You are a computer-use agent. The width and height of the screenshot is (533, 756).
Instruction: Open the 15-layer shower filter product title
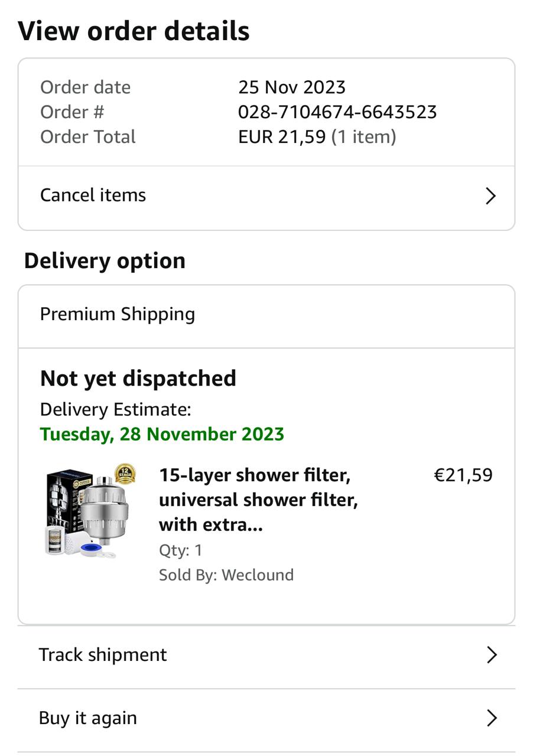pyautogui.click(x=258, y=500)
